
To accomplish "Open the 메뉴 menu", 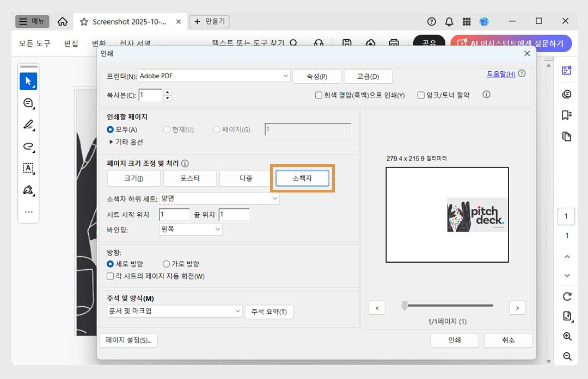I will click(x=31, y=21).
